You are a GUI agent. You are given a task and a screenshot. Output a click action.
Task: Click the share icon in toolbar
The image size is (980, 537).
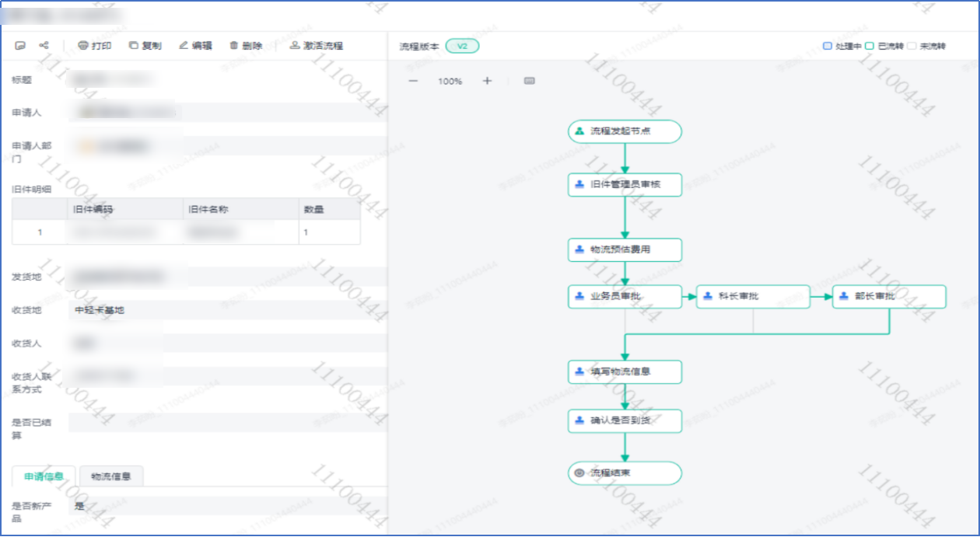pos(44,46)
